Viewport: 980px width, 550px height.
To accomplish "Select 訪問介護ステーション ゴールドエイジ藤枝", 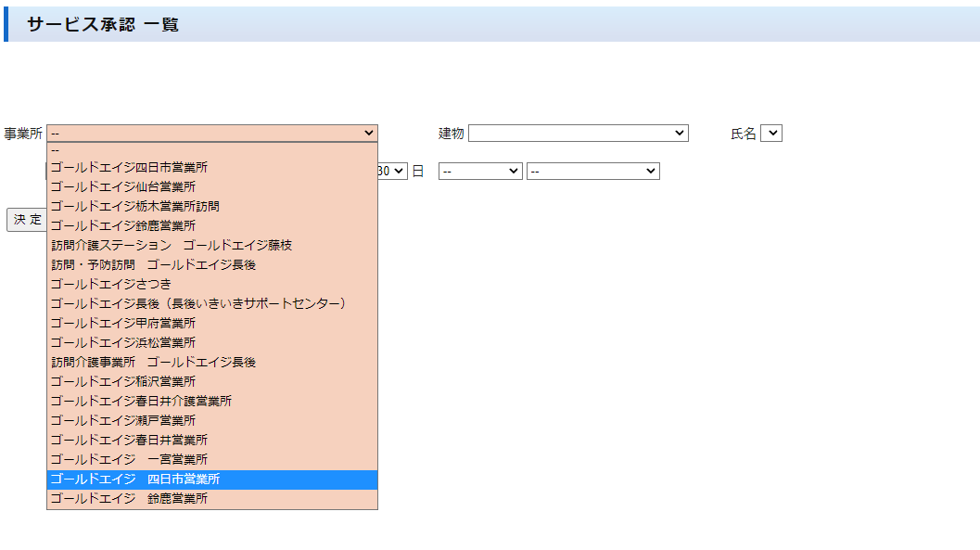I will (x=172, y=246).
